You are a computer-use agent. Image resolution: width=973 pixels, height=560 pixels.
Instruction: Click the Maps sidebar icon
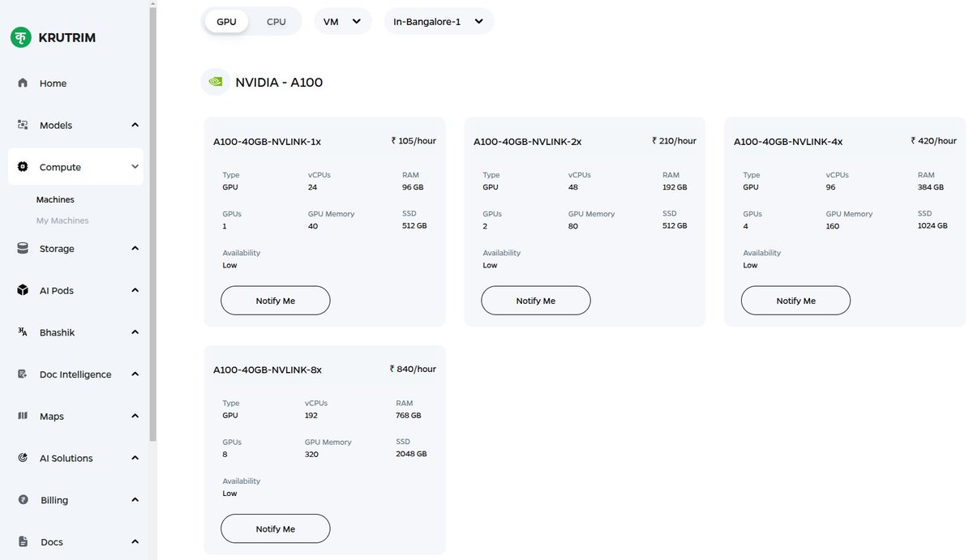tap(23, 416)
